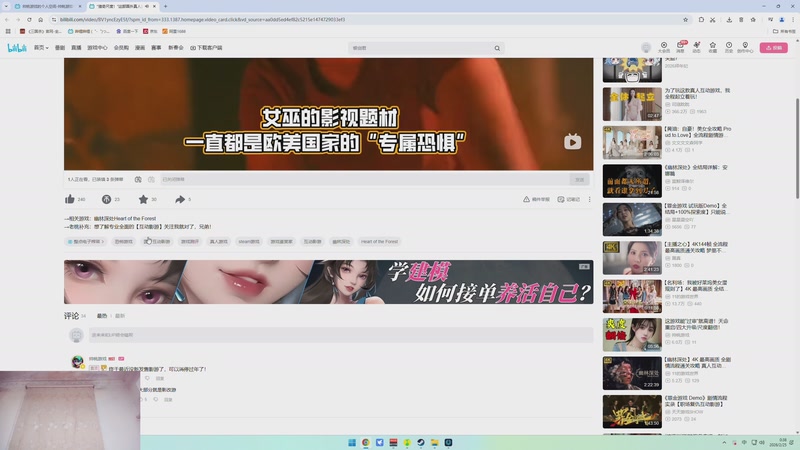The image size is (800, 450).
Task: Give a coin to the video
Action: tap(106, 199)
